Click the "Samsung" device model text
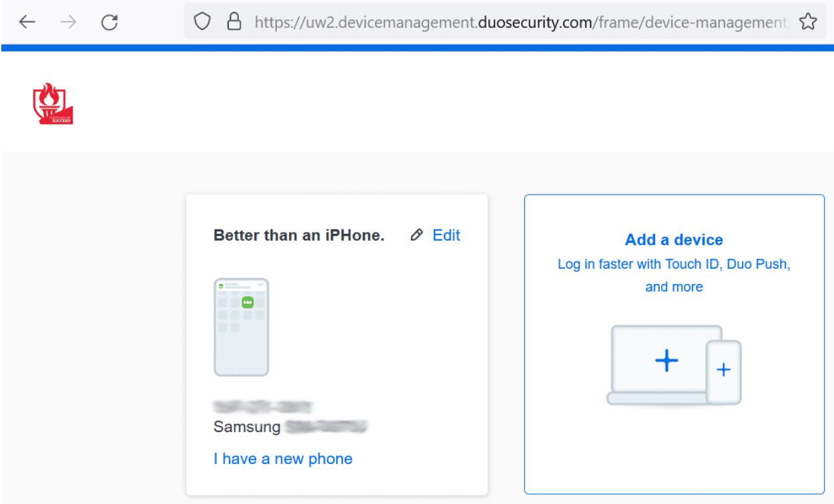Screen dimensions: 834x504 [x=247, y=427]
